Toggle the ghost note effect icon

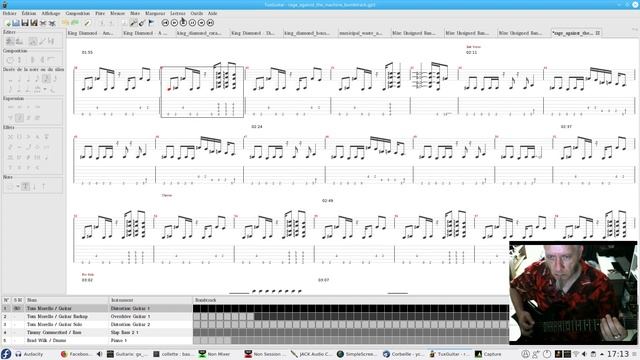19,137
